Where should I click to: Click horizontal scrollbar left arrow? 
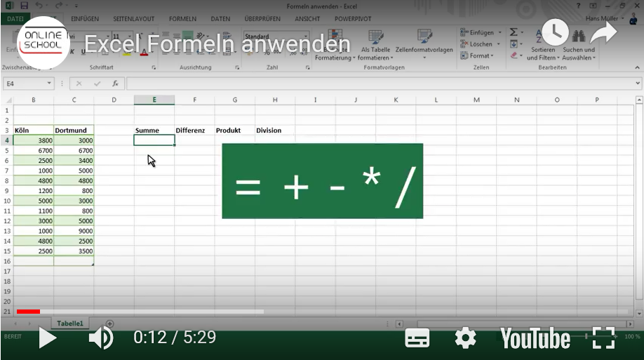[x=398, y=324]
